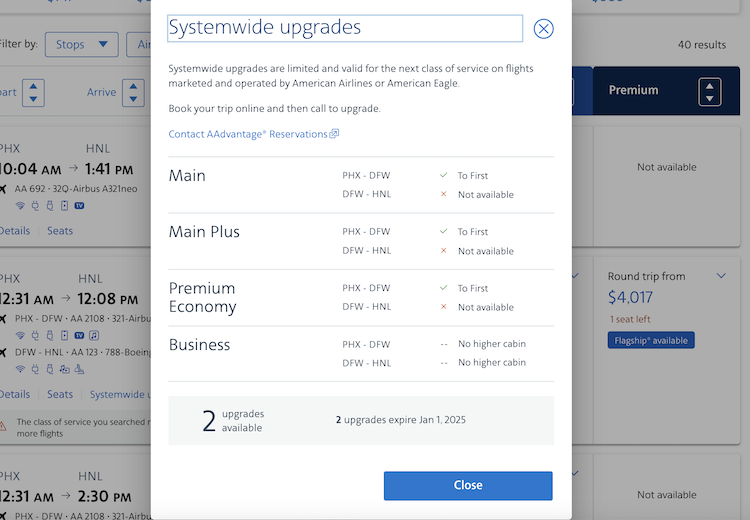
Task: Open the Stops filter dropdown
Action: pyautogui.click(x=82, y=44)
